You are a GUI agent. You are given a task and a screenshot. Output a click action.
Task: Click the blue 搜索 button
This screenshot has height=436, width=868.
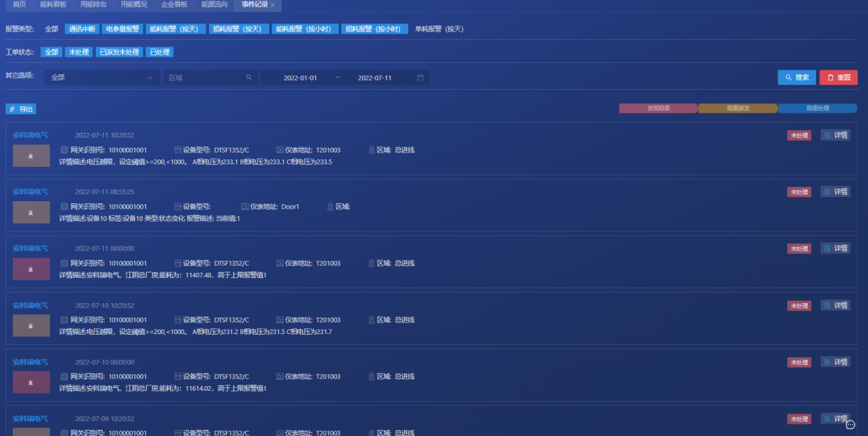tap(797, 78)
